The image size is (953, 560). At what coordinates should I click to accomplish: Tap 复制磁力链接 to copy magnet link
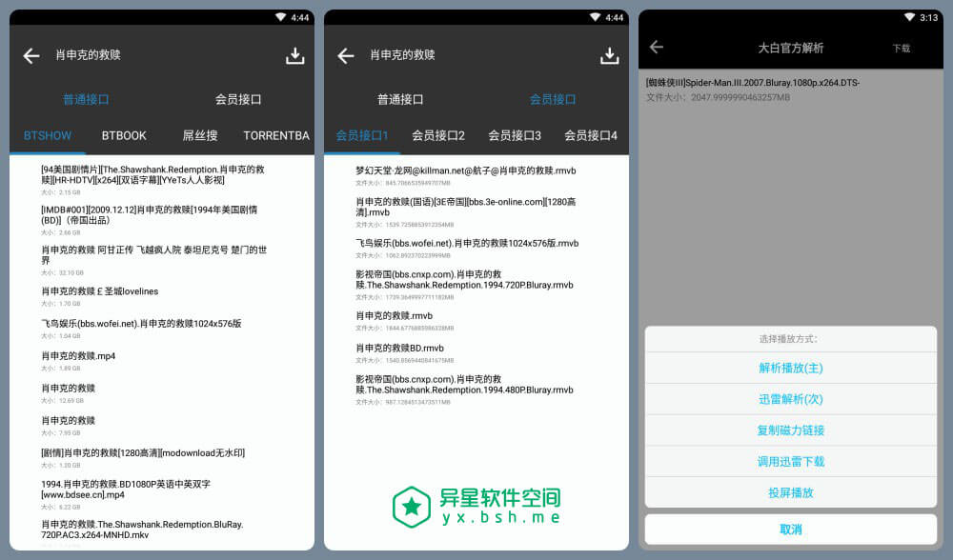click(x=790, y=430)
